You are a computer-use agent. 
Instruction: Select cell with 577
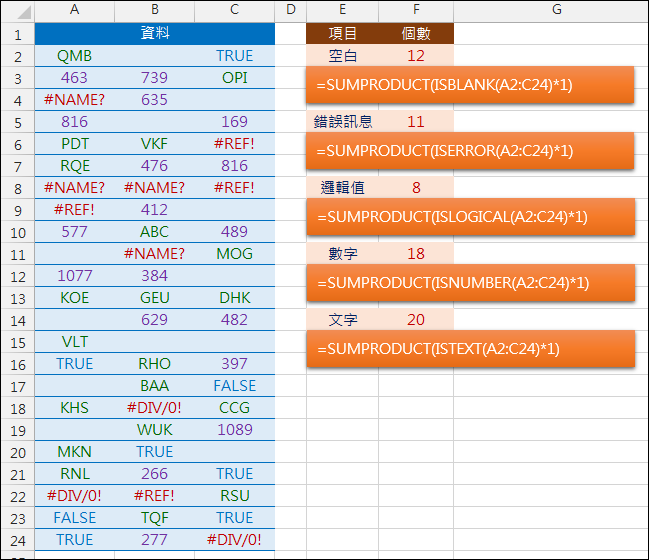(75, 232)
